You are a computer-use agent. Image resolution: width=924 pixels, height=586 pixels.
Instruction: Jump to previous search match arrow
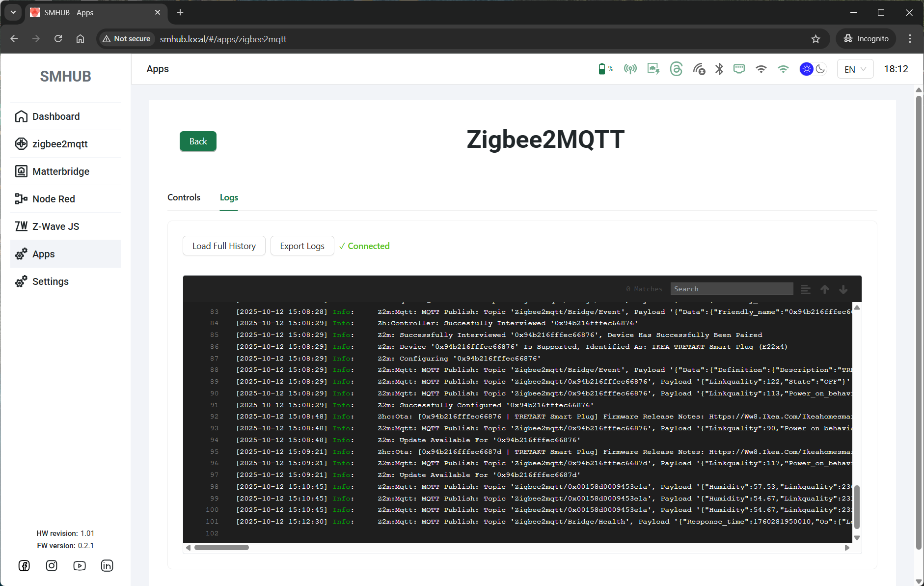825,289
